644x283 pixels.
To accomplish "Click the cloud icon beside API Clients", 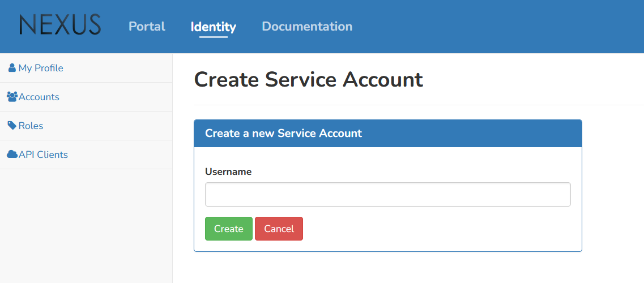I will (12, 155).
